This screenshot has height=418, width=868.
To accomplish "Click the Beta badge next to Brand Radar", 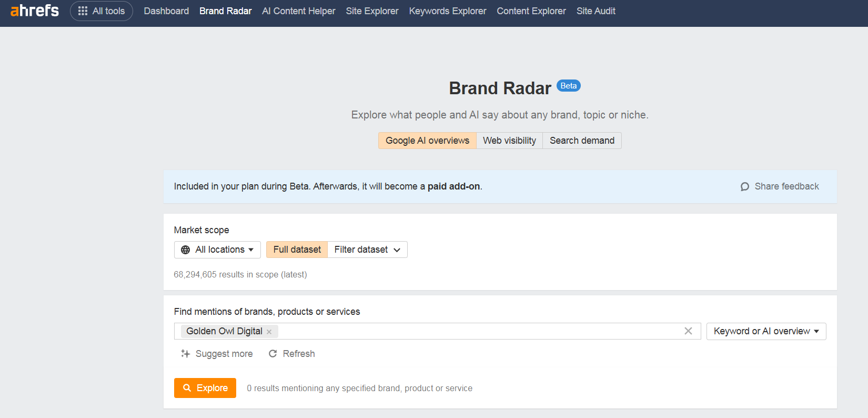I will coord(568,86).
